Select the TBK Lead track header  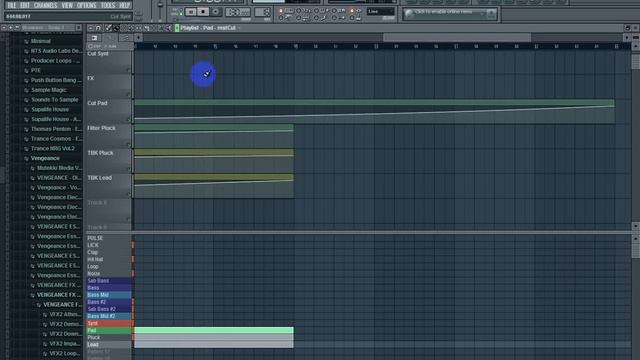[109, 186]
